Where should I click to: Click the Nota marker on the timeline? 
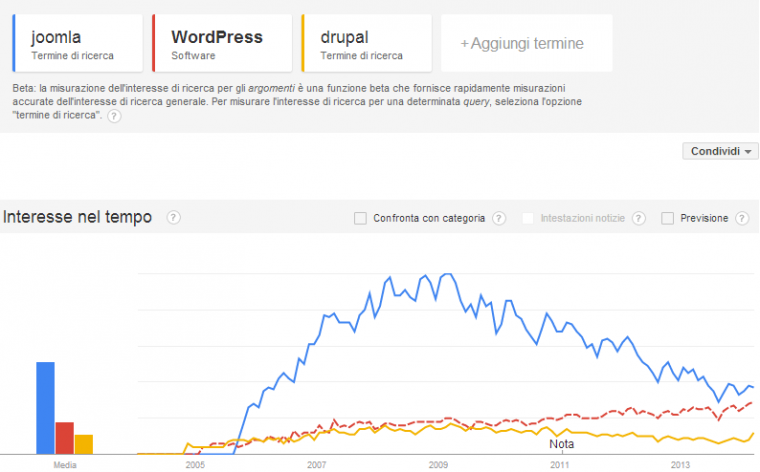561,444
